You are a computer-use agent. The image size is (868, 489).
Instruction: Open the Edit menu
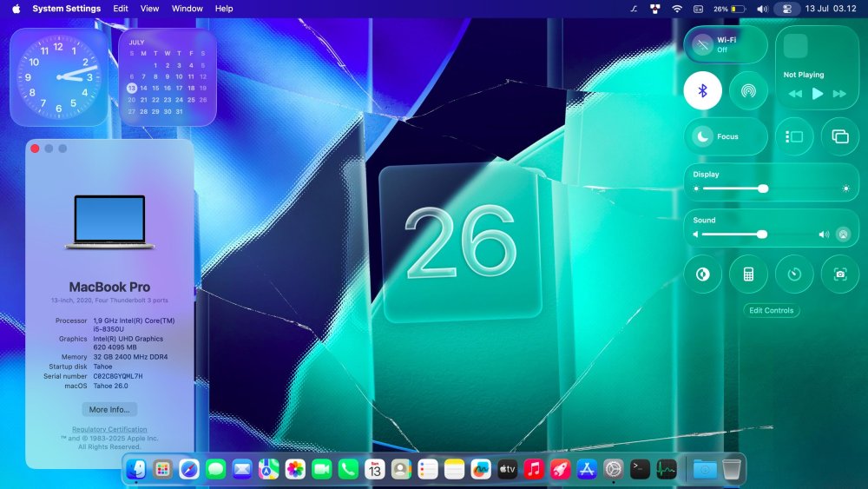tap(121, 9)
